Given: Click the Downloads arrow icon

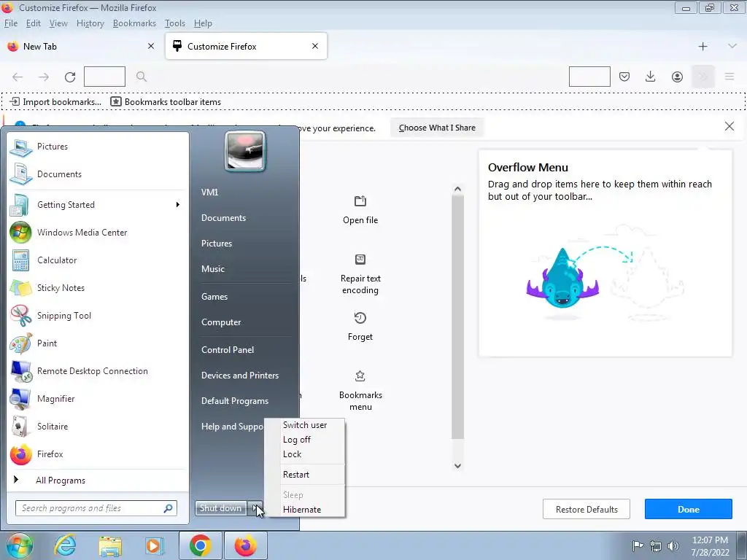Looking at the screenshot, I should (650, 77).
